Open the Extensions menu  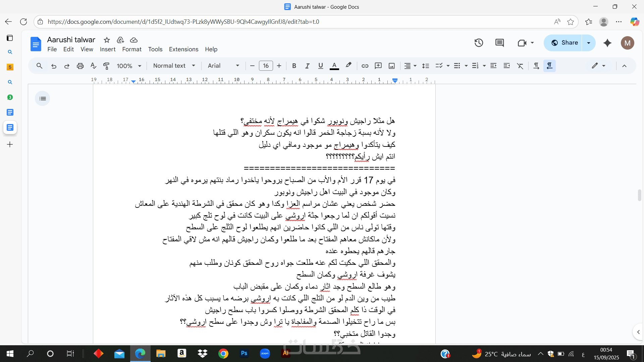[183, 49]
